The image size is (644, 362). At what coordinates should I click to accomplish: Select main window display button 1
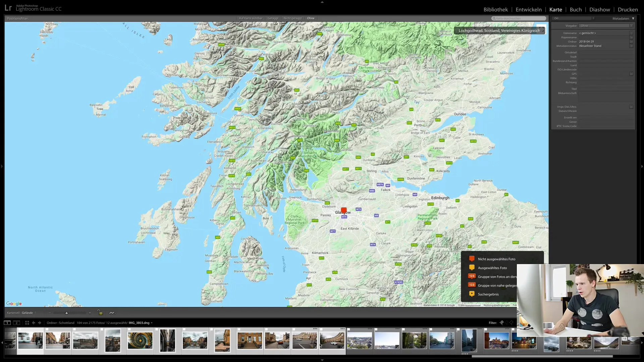pos(7,323)
